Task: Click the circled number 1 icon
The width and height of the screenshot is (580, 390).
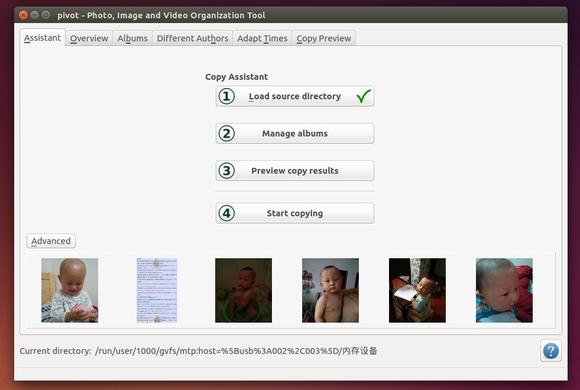Action: coord(226,96)
